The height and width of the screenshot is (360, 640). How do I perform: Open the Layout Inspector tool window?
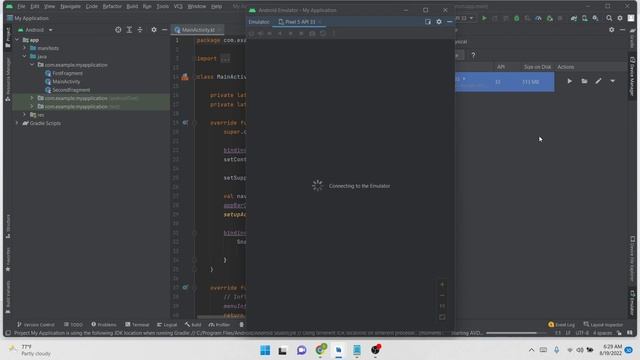click(x=603, y=324)
